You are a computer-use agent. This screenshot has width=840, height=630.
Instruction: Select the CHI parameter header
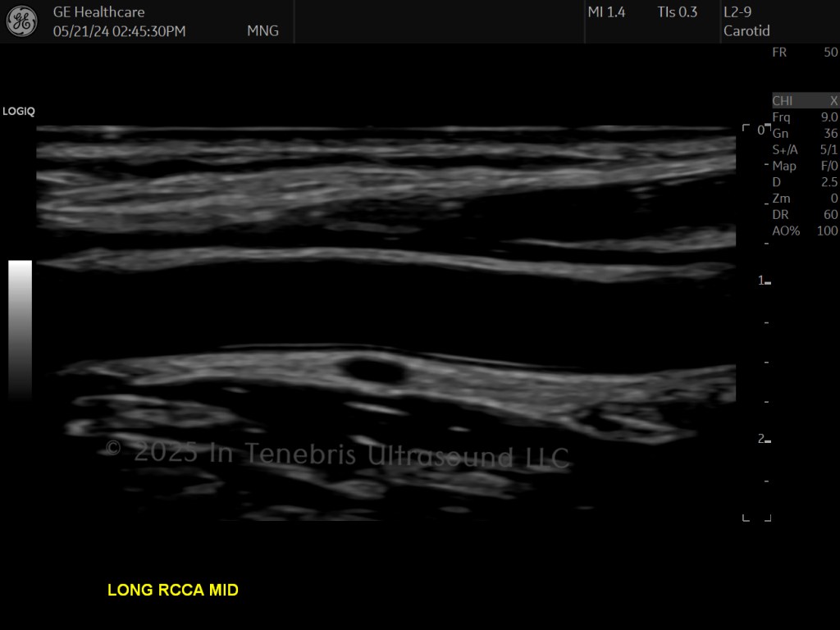[x=782, y=101]
